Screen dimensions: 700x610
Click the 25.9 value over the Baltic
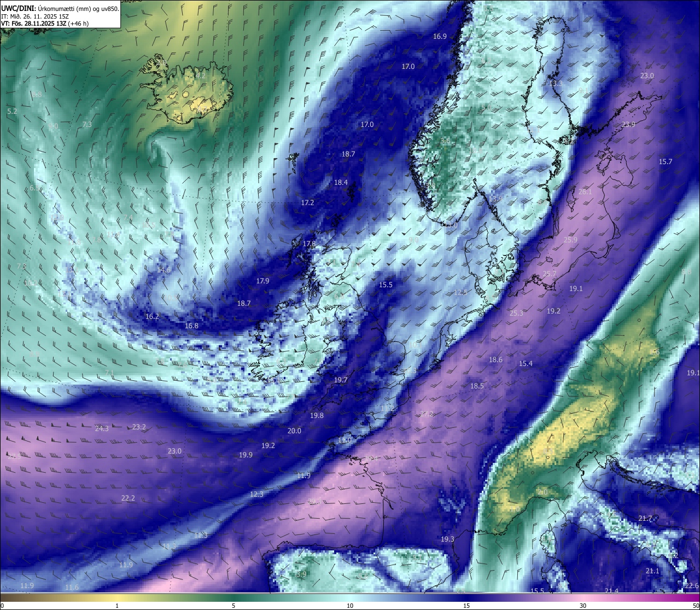click(x=570, y=240)
